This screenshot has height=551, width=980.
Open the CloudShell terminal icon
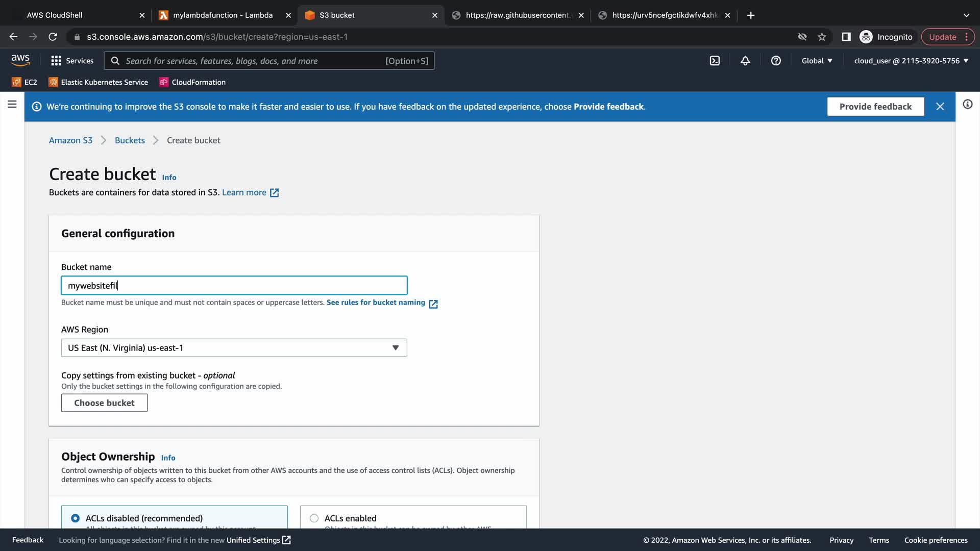(715, 61)
